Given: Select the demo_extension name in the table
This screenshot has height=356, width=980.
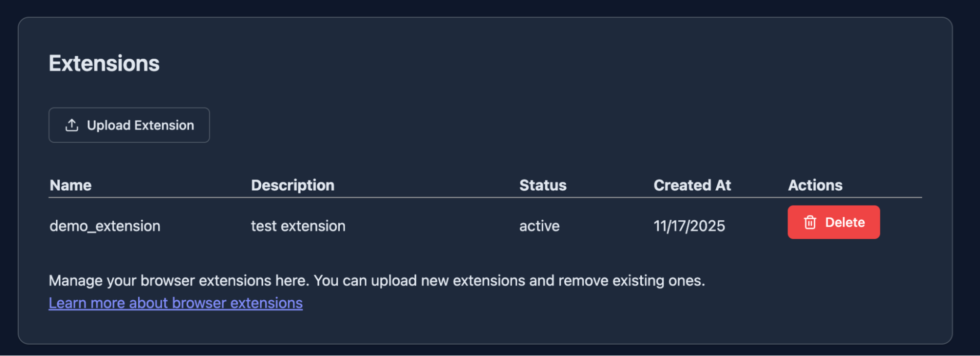Looking at the screenshot, I should pos(105,226).
